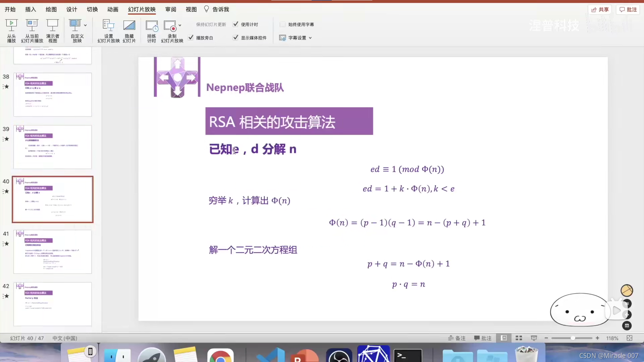Open Chrome from the Dock
The height and width of the screenshot is (362, 644).
pos(220,356)
